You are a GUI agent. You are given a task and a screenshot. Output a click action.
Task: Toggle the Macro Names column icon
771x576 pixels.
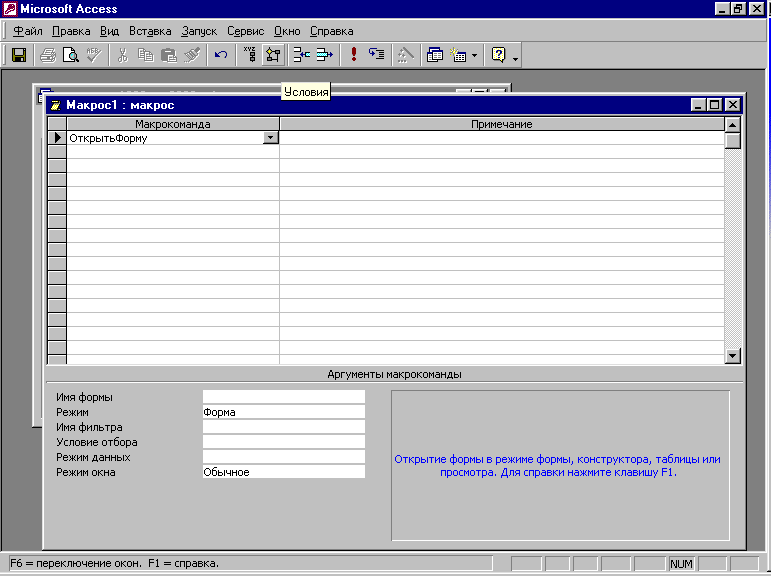tap(250, 55)
